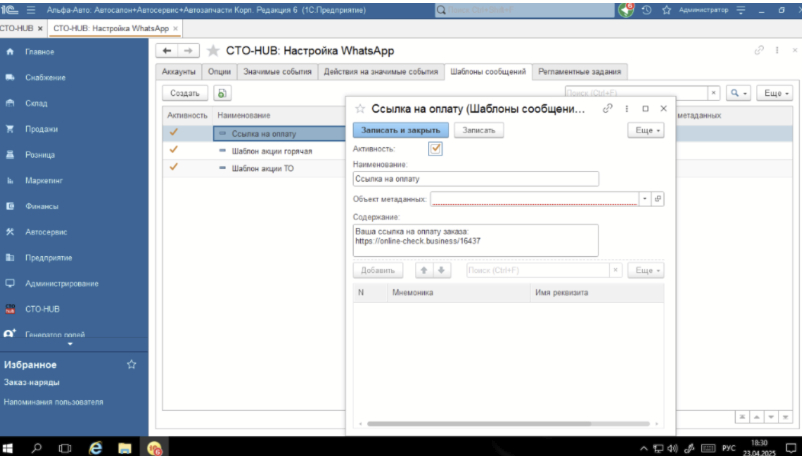Open Финансы section in sidebar
Image resolution: width=802 pixels, height=456 pixels.
(x=41, y=206)
